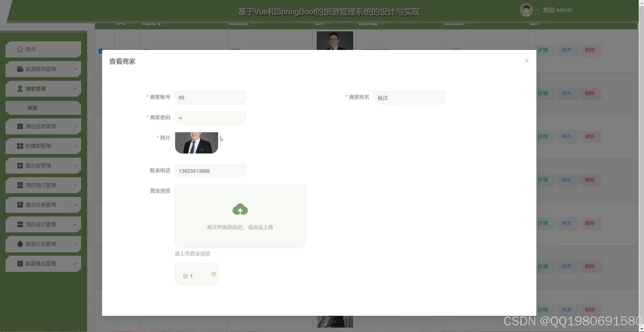
Task: Click the 点击上传 link
Action: [263, 227]
